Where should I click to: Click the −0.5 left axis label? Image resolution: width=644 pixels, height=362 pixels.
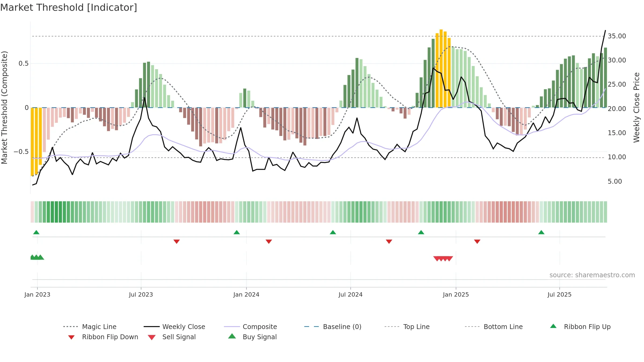click(x=21, y=152)
